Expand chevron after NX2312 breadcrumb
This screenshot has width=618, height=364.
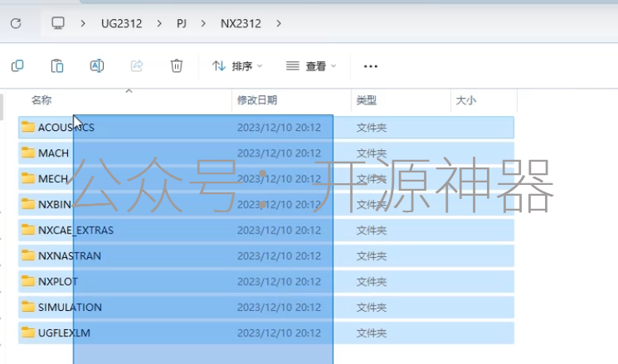pos(279,24)
